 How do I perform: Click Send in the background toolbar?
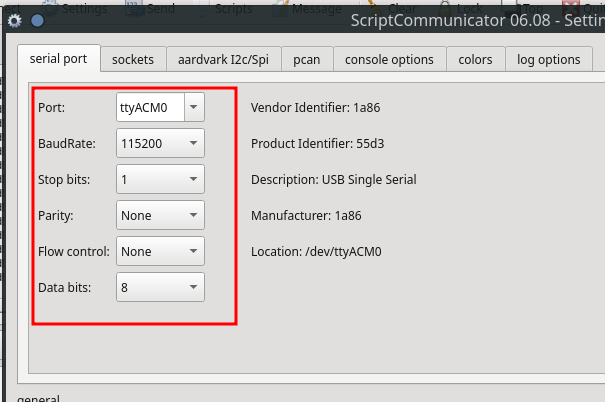coord(150,8)
